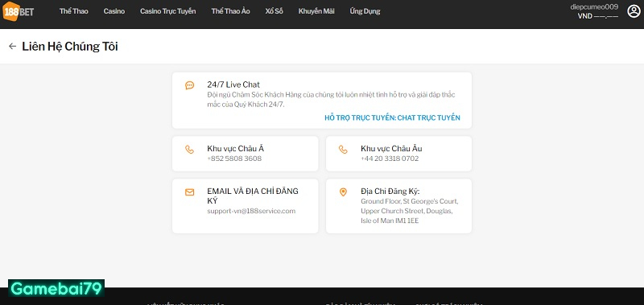Open the Xổ Số menu

(274, 11)
